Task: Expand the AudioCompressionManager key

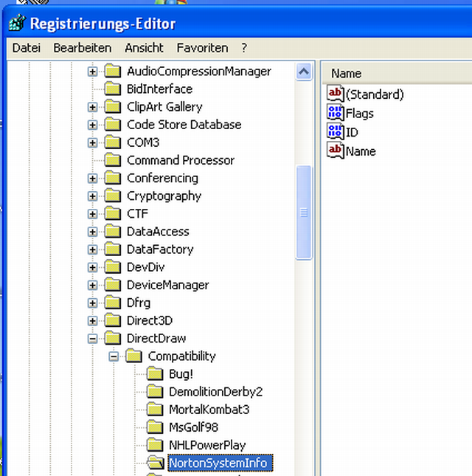Action: coord(92,72)
